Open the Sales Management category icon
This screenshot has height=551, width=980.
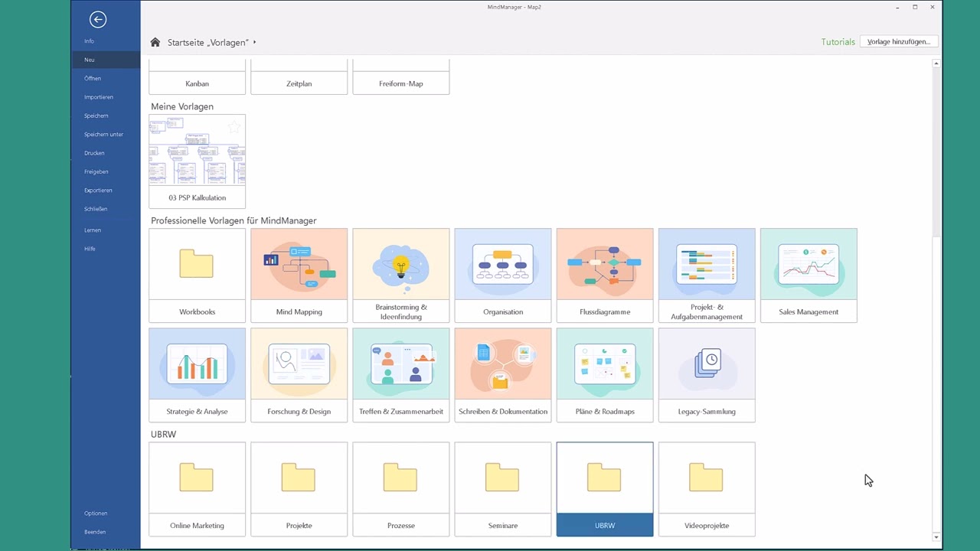tap(808, 264)
